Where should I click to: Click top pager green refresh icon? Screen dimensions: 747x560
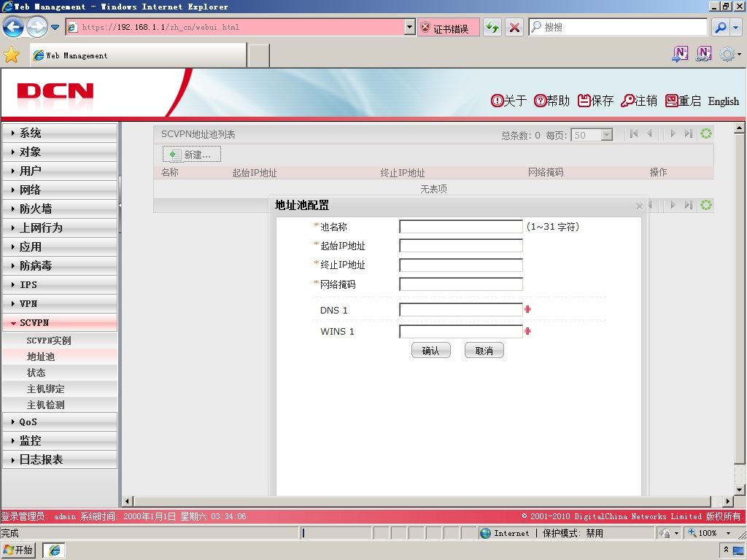coord(706,134)
